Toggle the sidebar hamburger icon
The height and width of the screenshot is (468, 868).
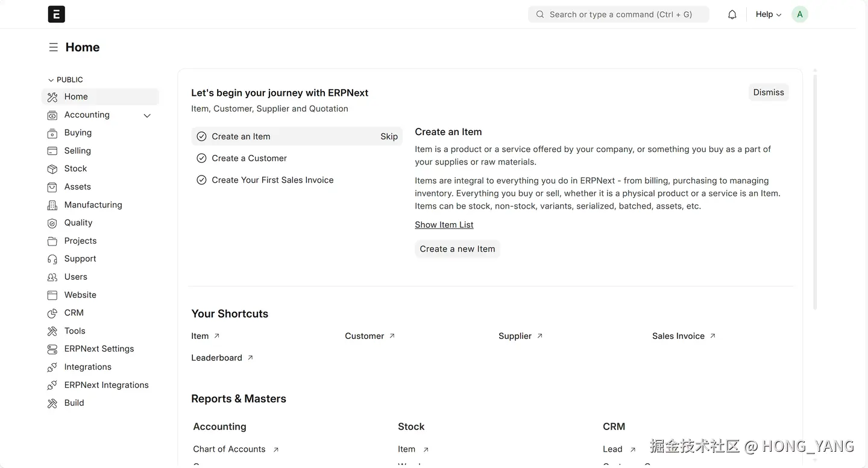pos(54,47)
